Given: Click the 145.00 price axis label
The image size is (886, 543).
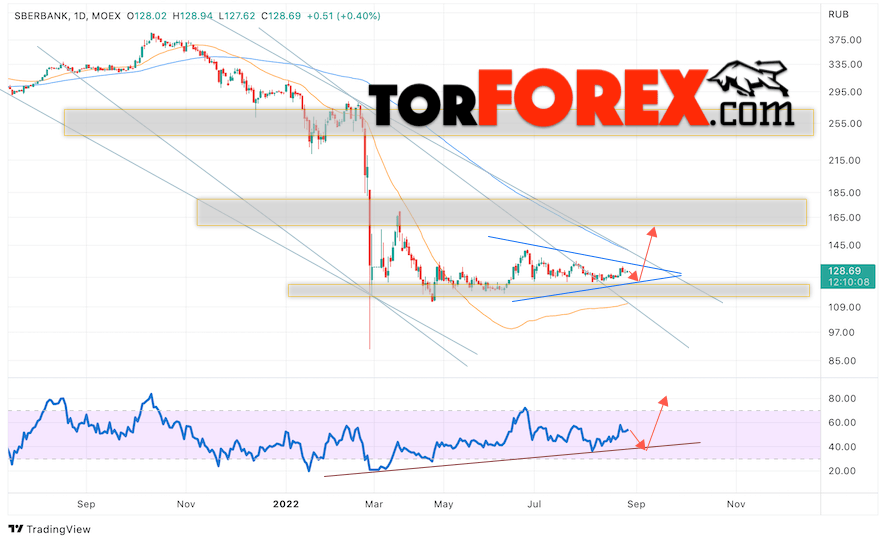Looking at the screenshot, I should tap(845, 245).
